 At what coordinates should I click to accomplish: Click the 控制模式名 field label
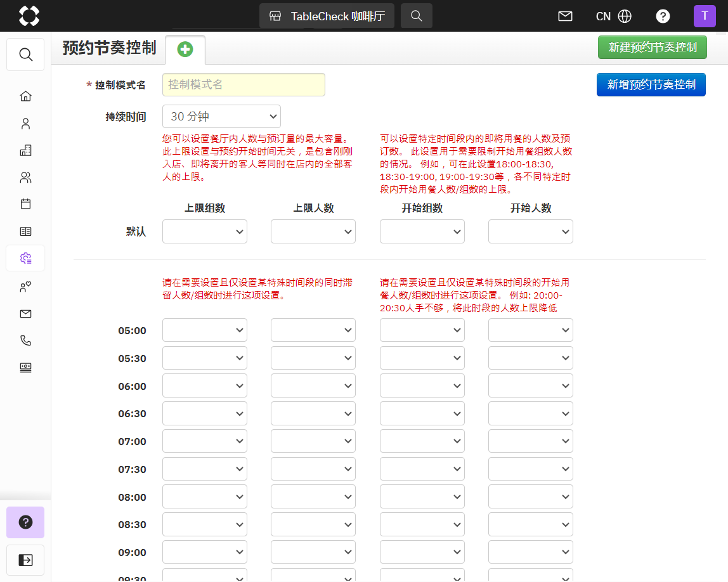tap(120, 85)
